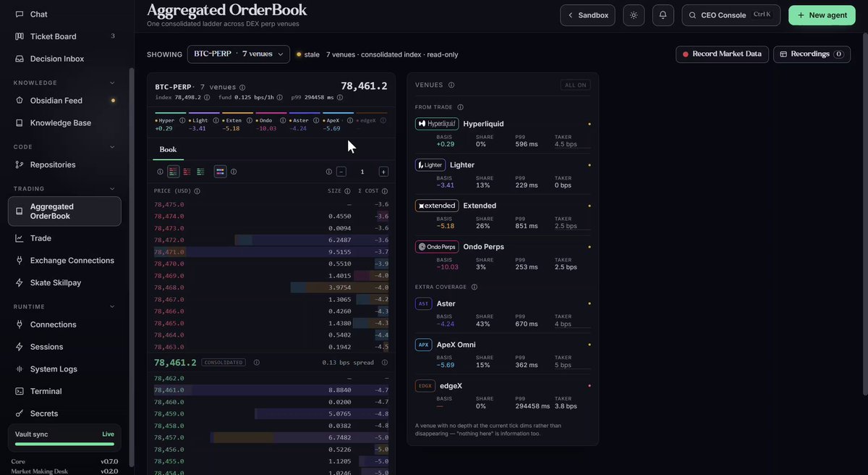The width and height of the screenshot is (868, 475).
Task: Decrease tick grouping with minus button
Action: (341, 172)
